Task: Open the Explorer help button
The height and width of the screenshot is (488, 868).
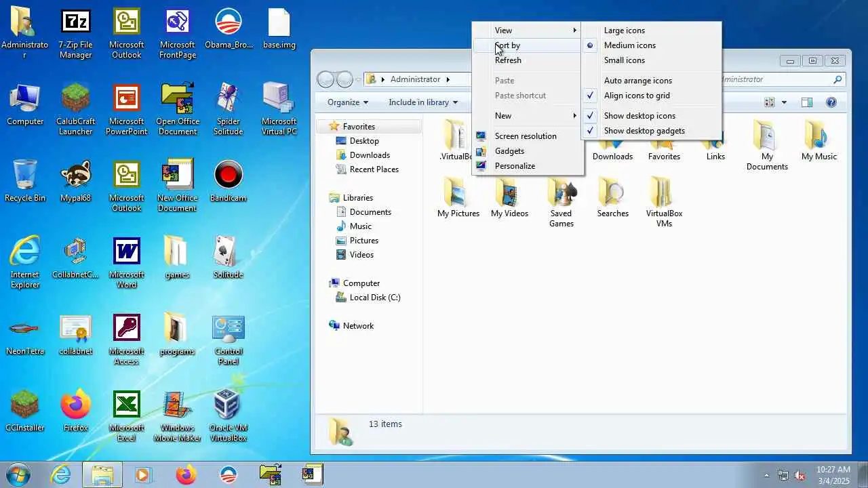Action: pos(831,102)
